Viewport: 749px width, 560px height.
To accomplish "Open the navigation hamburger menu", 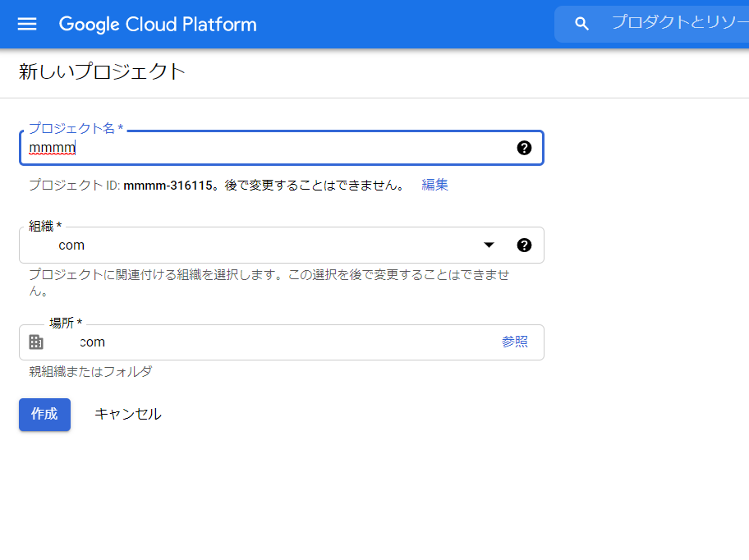I will point(27,24).
